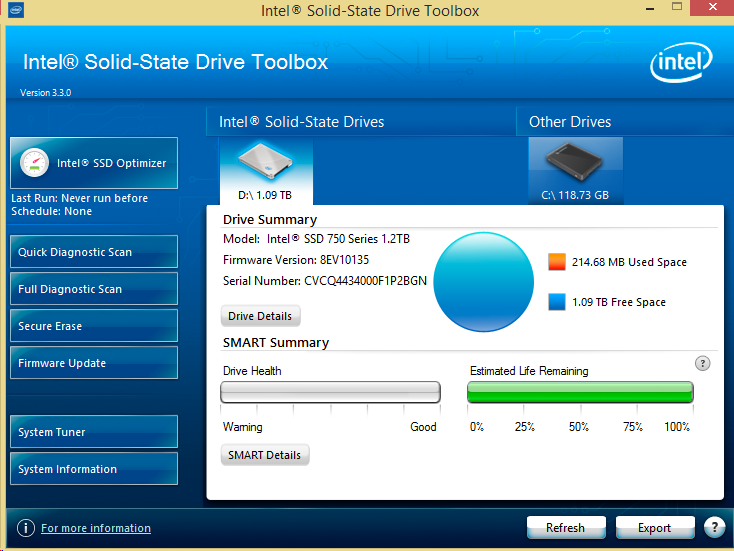This screenshot has height=551, width=734.
Task: Click the Intel logo in header
Action: click(x=682, y=65)
